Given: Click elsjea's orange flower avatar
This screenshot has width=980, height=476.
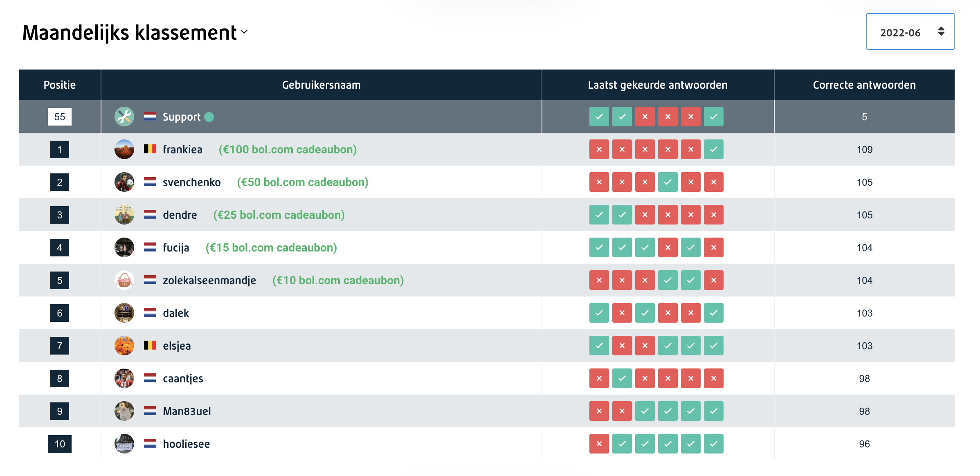Looking at the screenshot, I should click(124, 346).
